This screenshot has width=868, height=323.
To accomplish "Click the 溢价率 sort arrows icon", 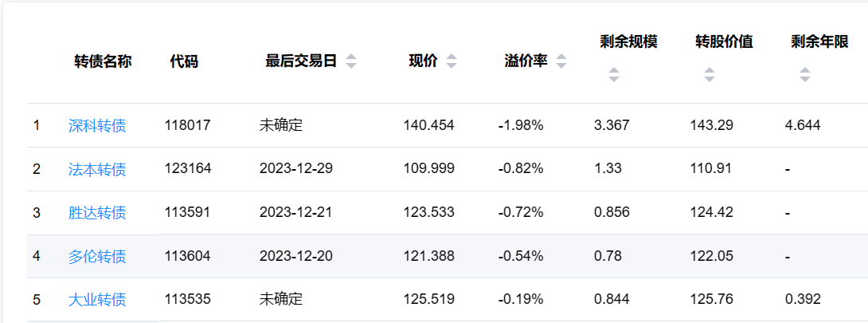I will click(561, 62).
